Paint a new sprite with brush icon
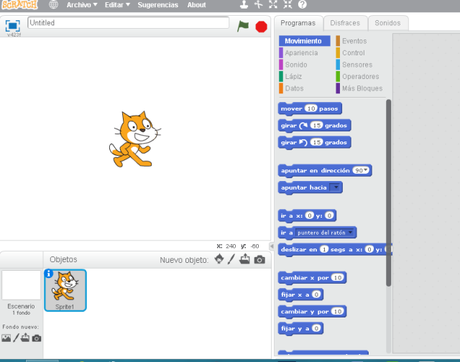Screen dimensions: 460x362 pyautogui.click(x=231, y=259)
